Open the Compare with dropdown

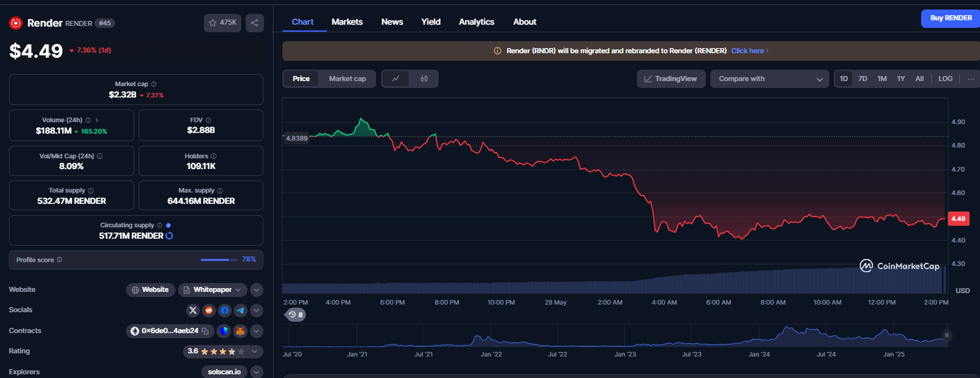tap(769, 79)
